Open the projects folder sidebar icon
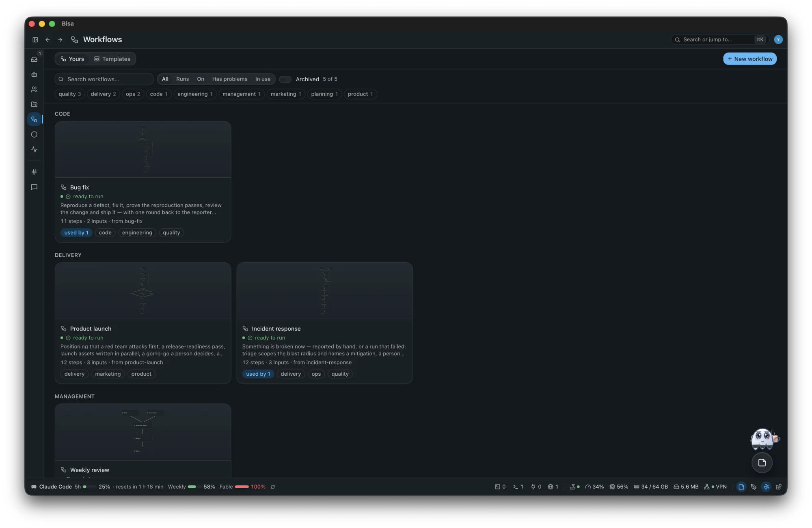The width and height of the screenshot is (812, 528). click(35, 104)
